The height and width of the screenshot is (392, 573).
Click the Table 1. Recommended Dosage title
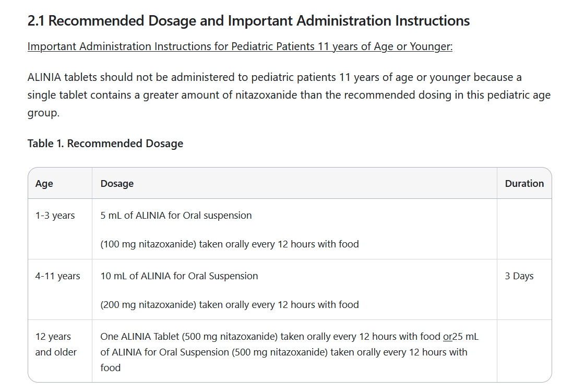pos(105,144)
